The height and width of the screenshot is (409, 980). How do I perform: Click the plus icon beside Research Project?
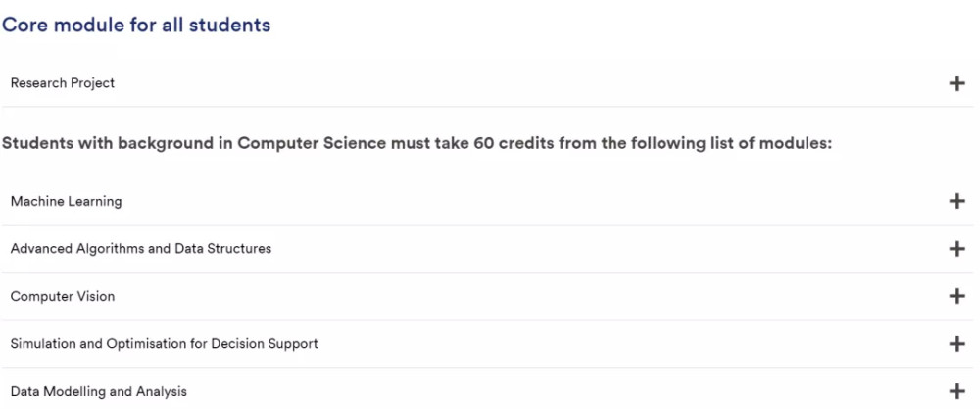(957, 83)
